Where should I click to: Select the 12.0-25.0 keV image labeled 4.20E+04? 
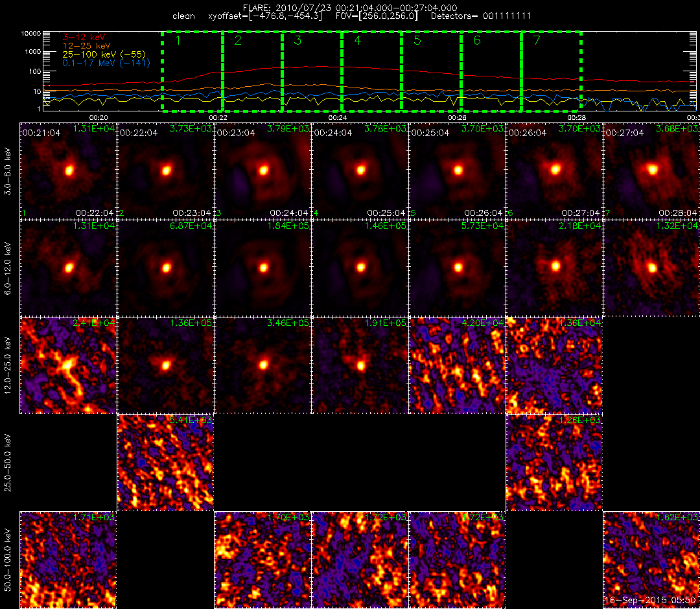pyautogui.click(x=457, y=365)
